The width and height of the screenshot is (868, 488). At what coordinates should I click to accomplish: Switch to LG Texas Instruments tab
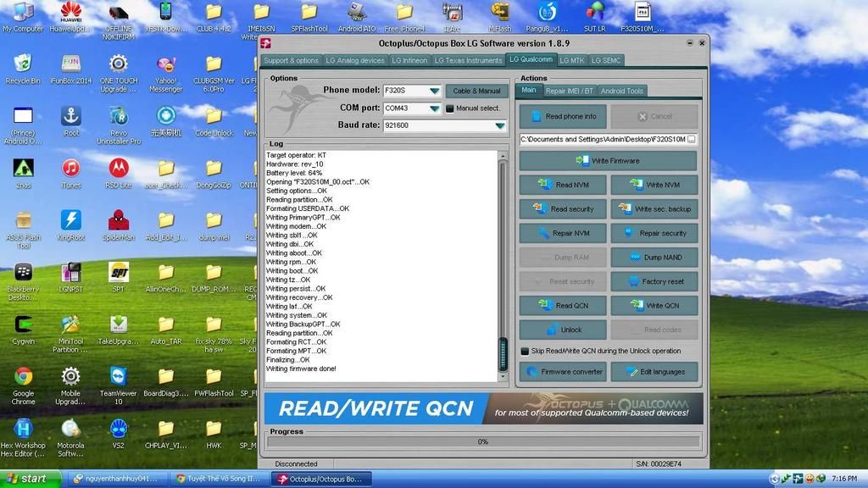tap(468, 60)
